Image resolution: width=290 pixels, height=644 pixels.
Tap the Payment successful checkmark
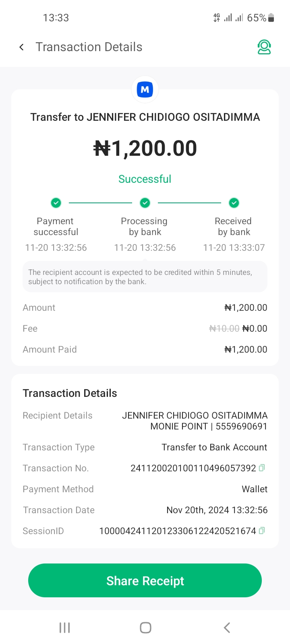point(56,203)
